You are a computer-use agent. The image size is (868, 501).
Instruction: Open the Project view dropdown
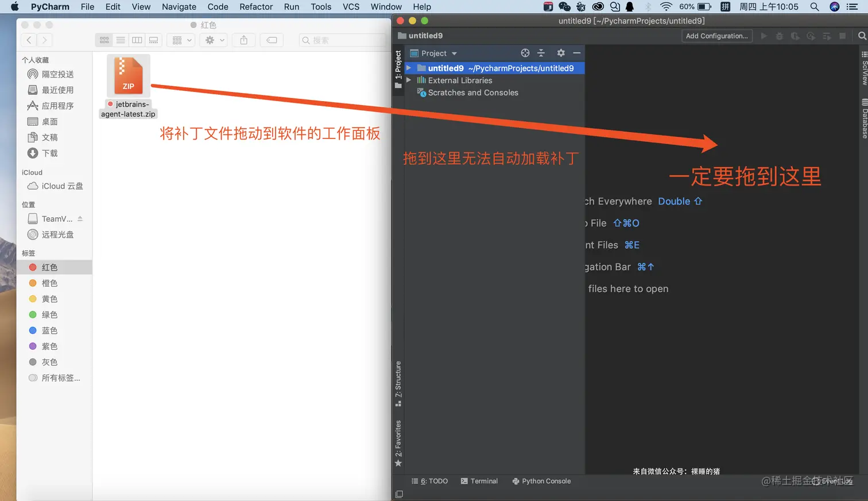(436, 53)
